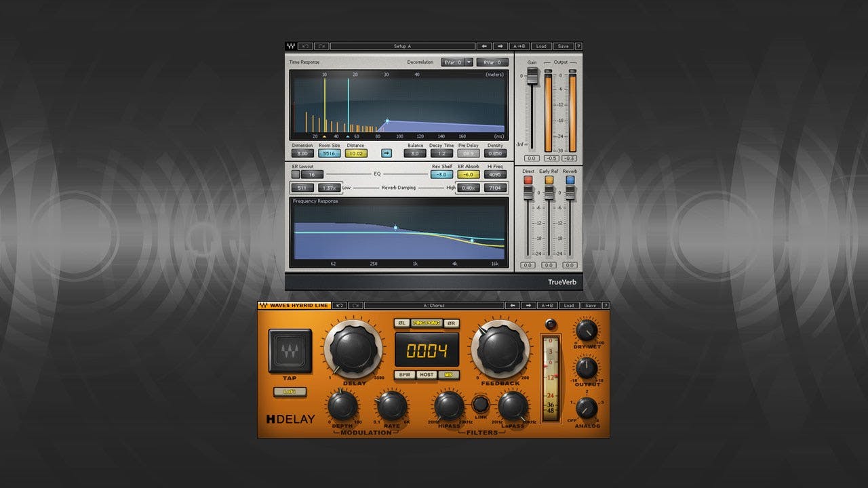Screen dimensions: 868x488
Task: Redo the change in the H-Delay toolbar
Action: [355, 305]
